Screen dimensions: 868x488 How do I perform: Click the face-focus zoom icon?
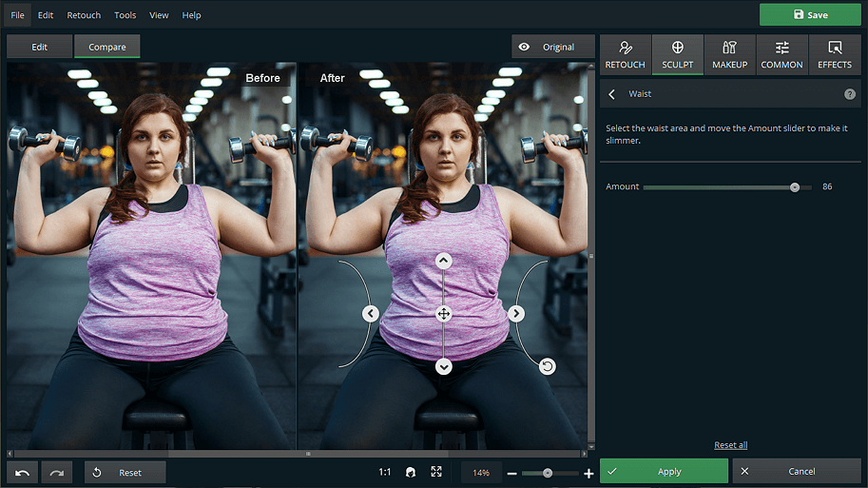[x=410, y=472]
